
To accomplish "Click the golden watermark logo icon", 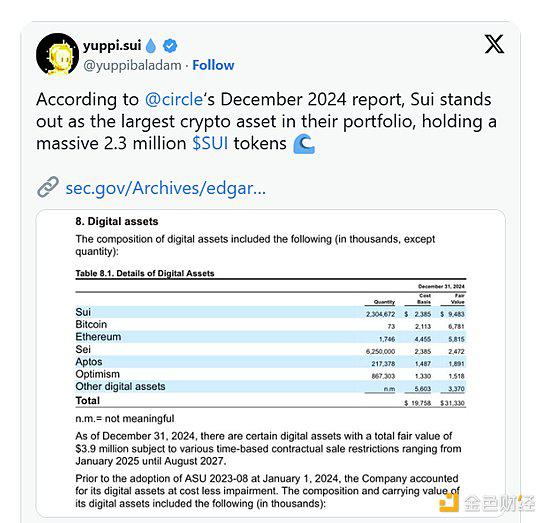I will (x=449, y=502).
